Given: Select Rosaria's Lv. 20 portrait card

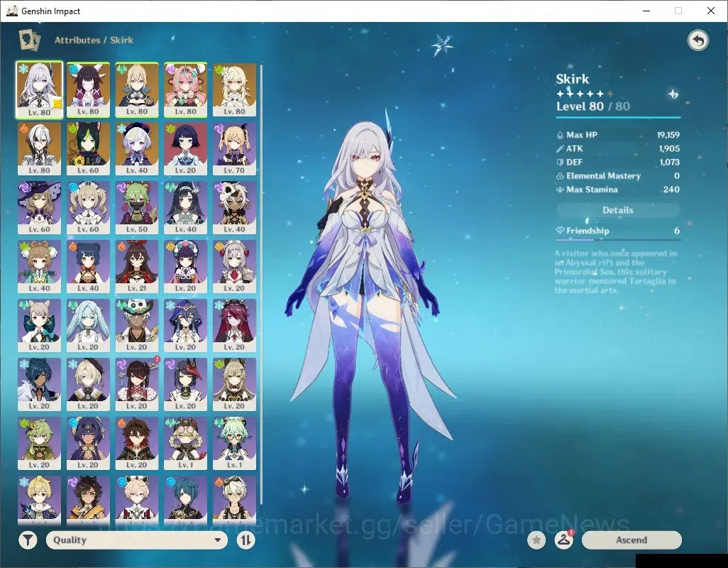Looking at the screenshot, I should point(234,326).
